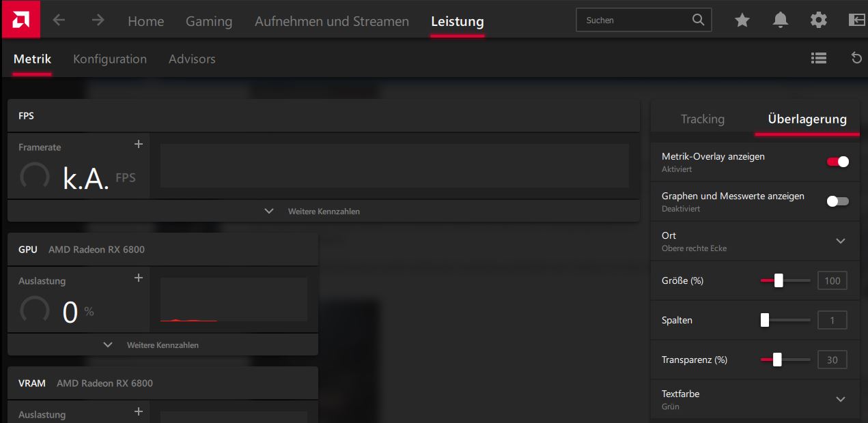This screenshot has height=423, width=868.
Task: Click the GPU utilization graph
Action: click(x=234, y=300)
